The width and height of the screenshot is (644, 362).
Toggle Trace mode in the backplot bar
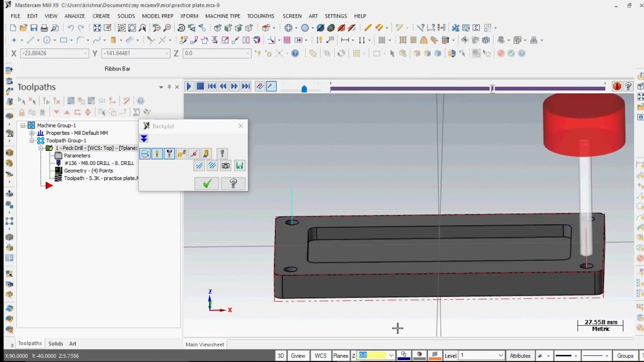coord(260,86)
